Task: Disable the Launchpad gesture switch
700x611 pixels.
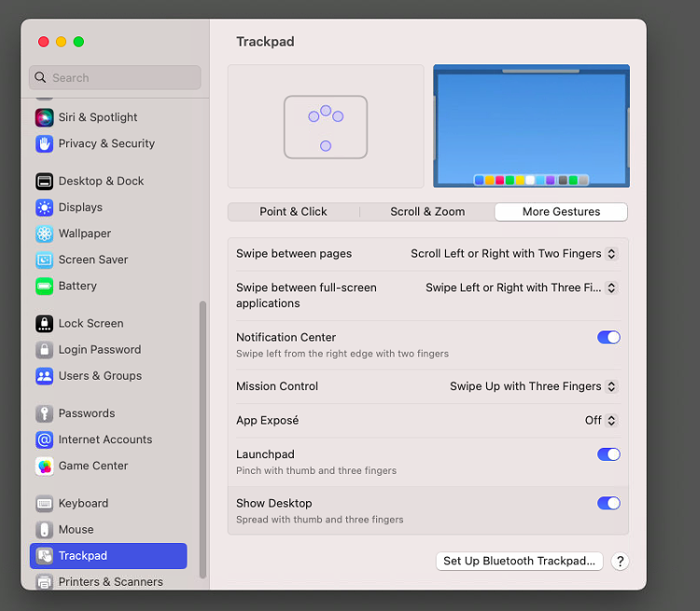Action: click(x=609, y=454)
